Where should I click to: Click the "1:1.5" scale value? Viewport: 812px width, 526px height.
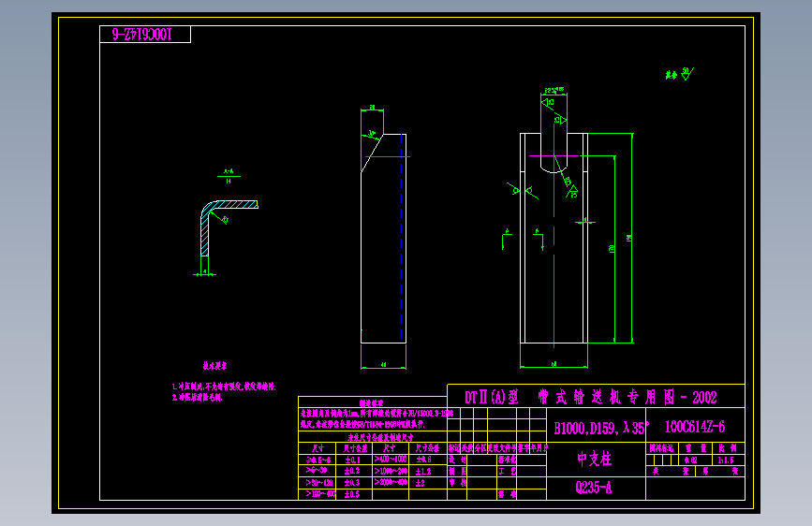(726, 460)
